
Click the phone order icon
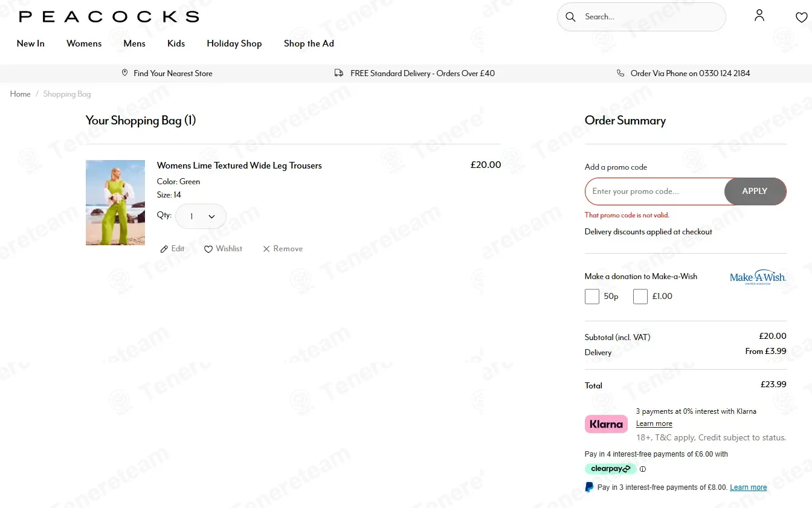(620, 73)
